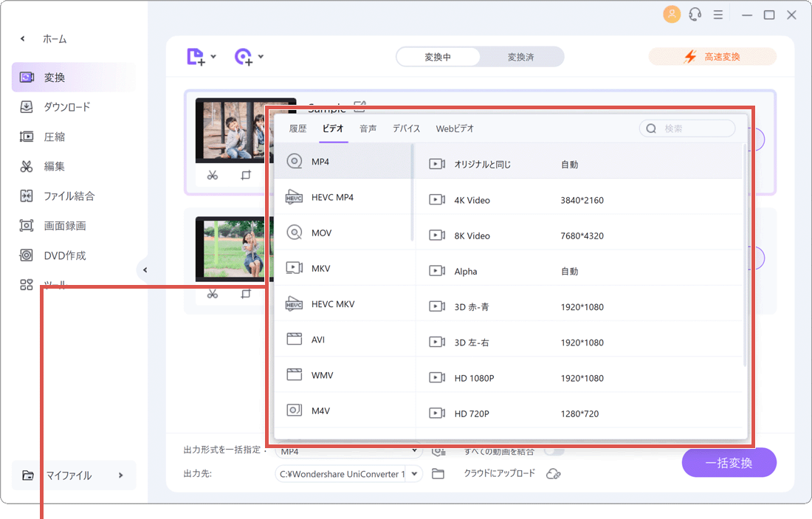Image resolution: width=812 pixels, height=519 pixels.
Task: Click the format search field
Action: 687,128
